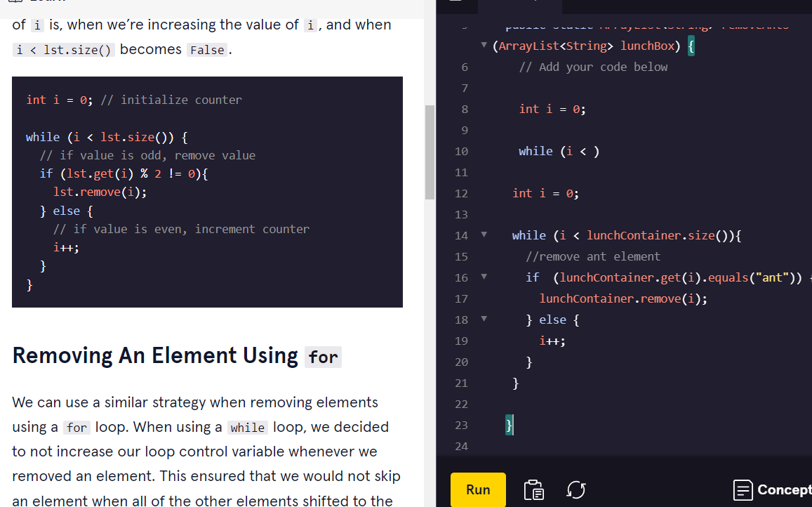812x507 pixels.
Task: Click on 'int i = 0;' on line 12
Action: click(545, 193)
